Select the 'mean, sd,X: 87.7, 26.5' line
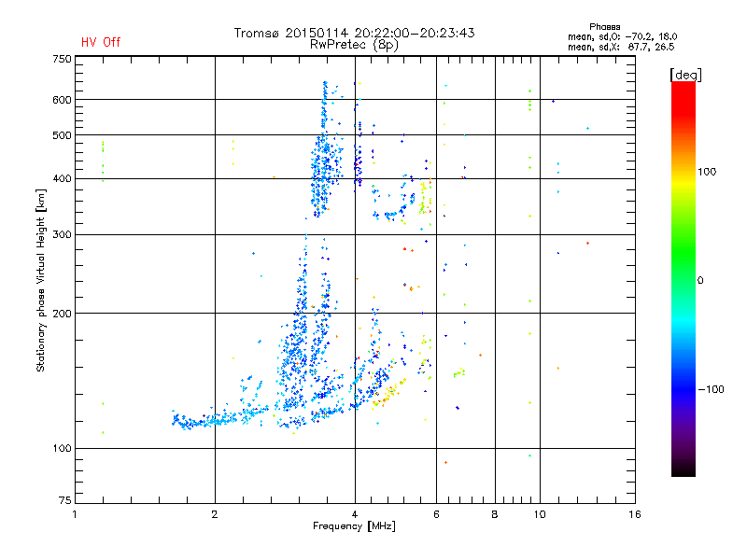747x560 pixels. [621, 47]
